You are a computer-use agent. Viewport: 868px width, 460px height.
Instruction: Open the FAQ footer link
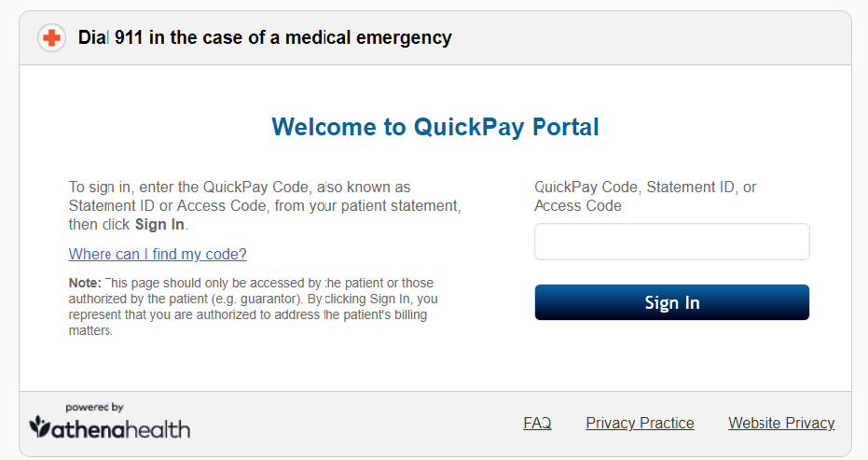tap(537, 423)
